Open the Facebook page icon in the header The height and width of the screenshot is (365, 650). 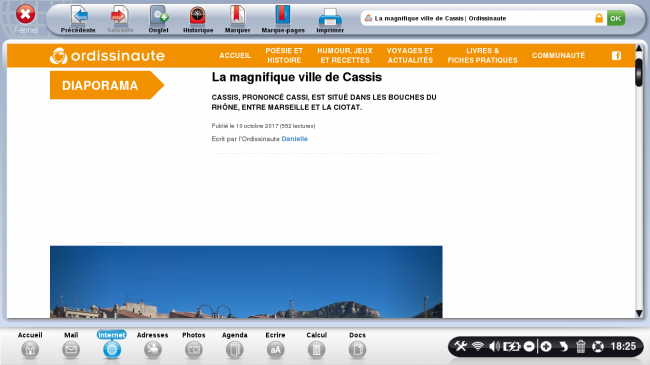pyautogui.click(x=616, y=56)
